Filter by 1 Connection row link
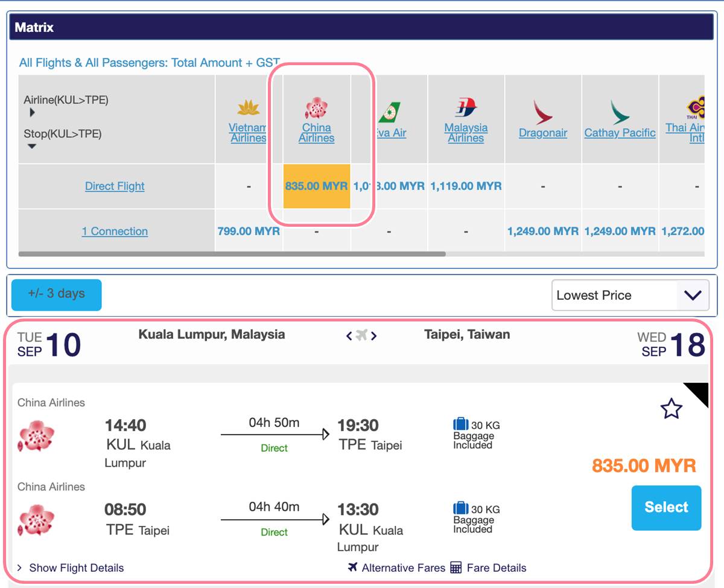 point(115,231)
